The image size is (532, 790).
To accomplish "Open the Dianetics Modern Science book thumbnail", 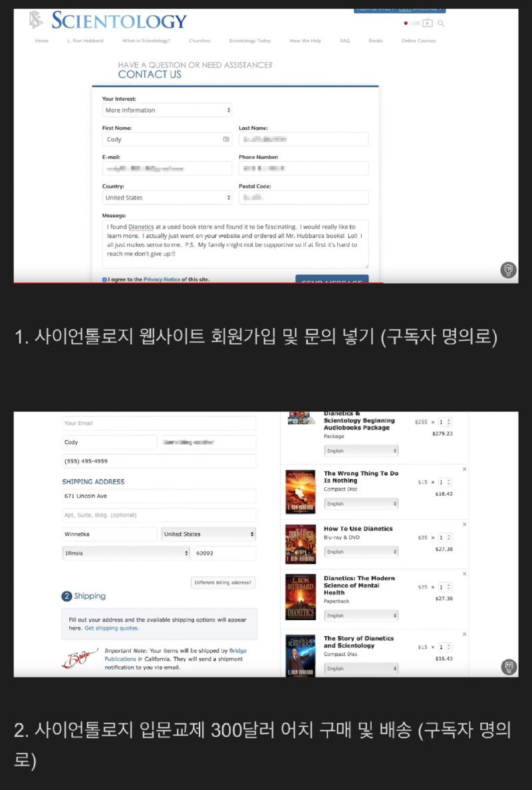I will pos(301,596).
